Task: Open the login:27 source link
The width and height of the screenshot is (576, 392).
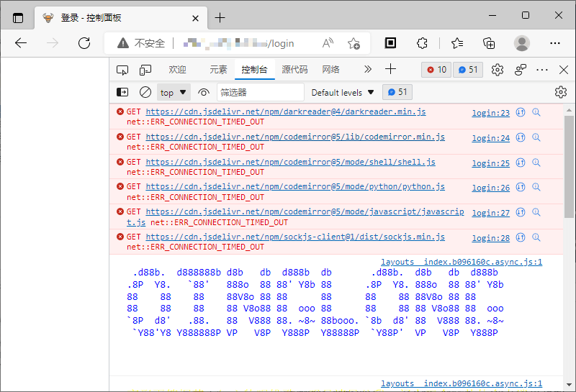Action: tap(491, 213)
